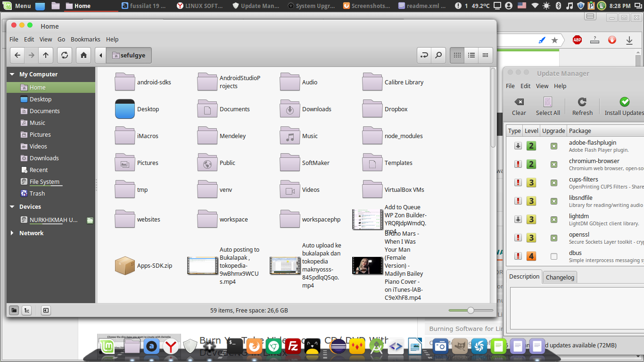Open View menu in Update Manager
This screenshot has width=644, height=362.
[542, 86]
